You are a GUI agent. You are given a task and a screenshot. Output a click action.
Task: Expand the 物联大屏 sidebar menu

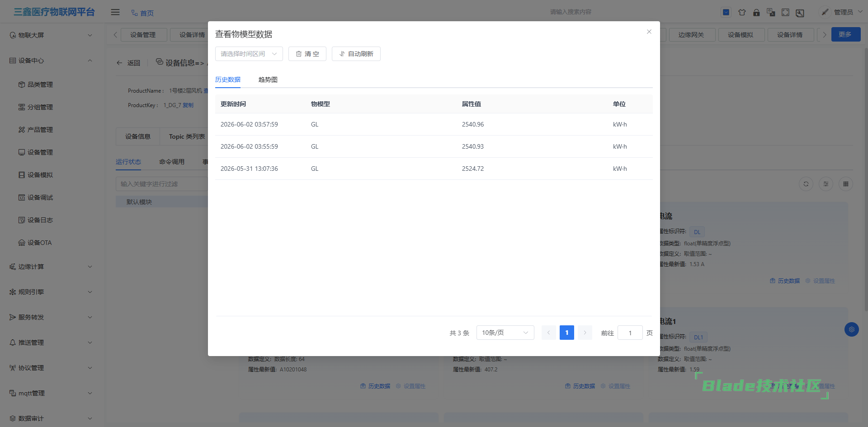point(51,35)
